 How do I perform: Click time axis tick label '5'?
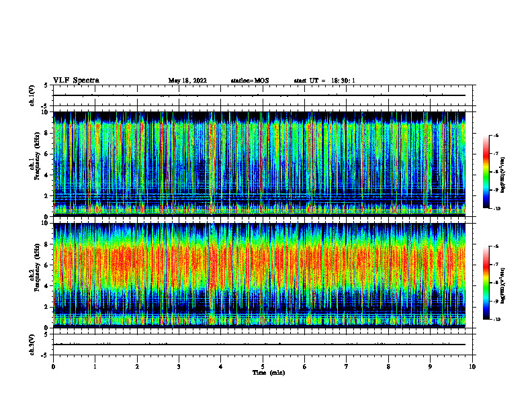coord(263,367)
